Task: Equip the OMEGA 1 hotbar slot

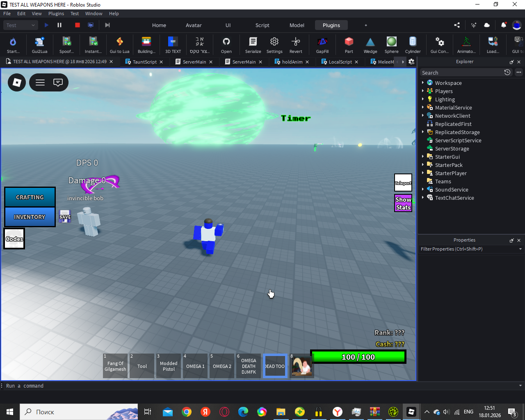Action: click(195, 366)
